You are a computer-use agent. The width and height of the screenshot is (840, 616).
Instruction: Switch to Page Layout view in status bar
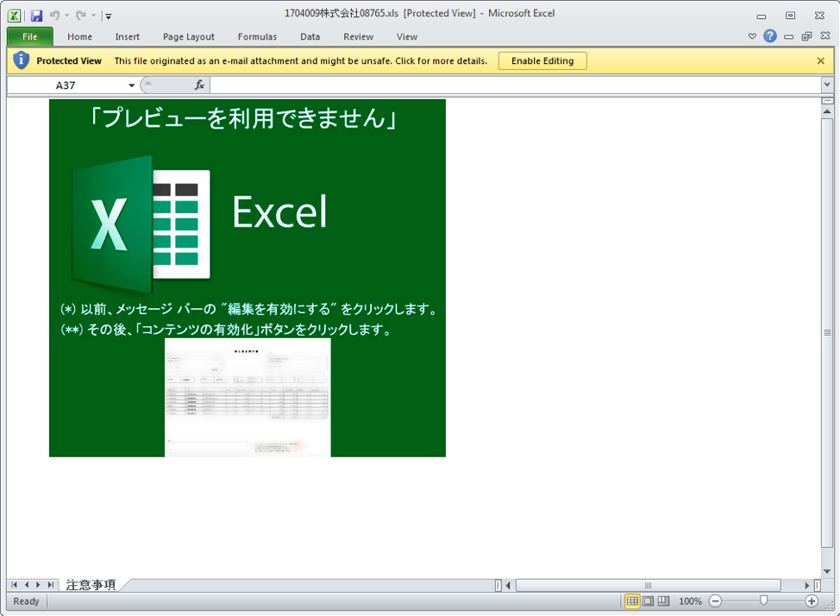click(649, 601)
